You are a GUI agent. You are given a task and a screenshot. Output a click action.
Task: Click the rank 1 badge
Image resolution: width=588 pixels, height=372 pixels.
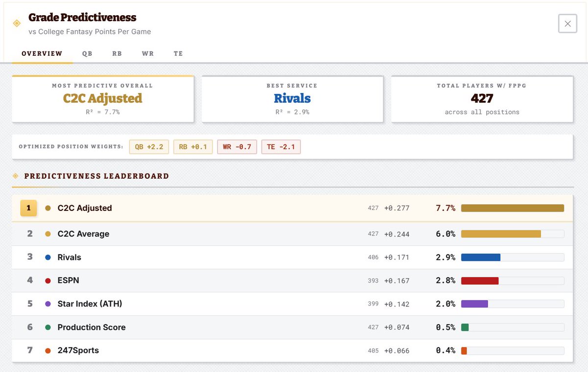pos(28,208)
